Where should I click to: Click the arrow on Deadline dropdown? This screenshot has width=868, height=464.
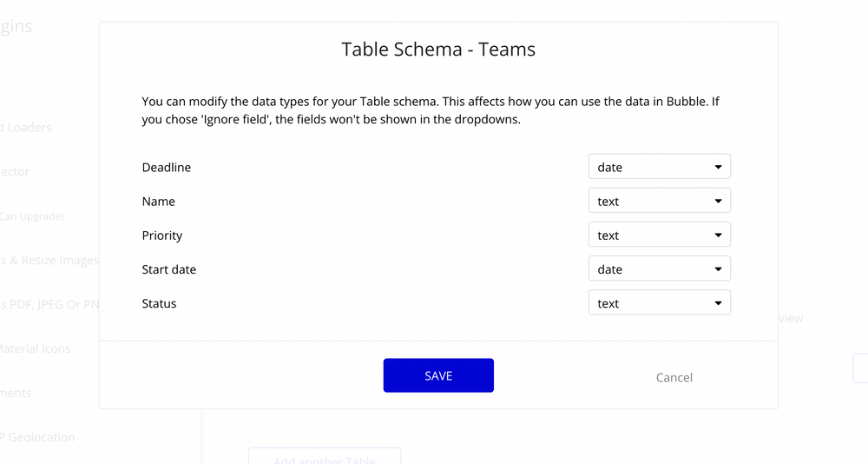tap(718, 167)
